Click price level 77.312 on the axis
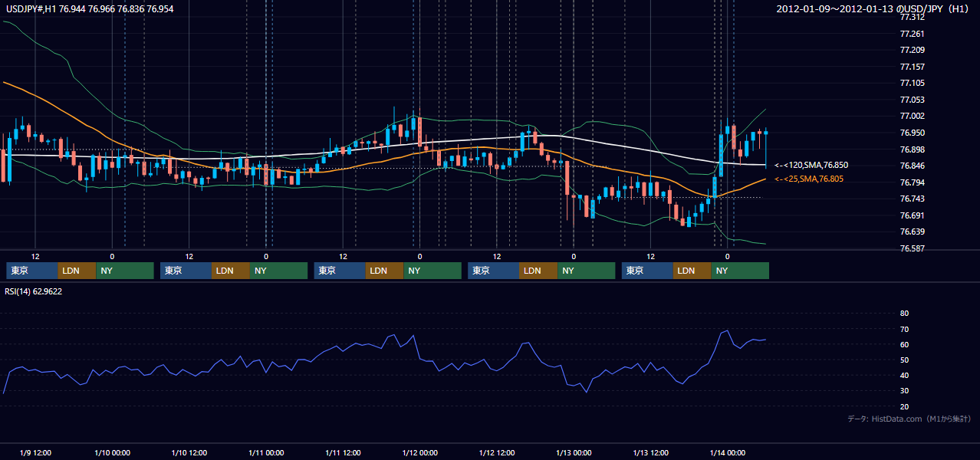Image resolution: width=980 pixels, height=460 pixels. coord(912,17)
